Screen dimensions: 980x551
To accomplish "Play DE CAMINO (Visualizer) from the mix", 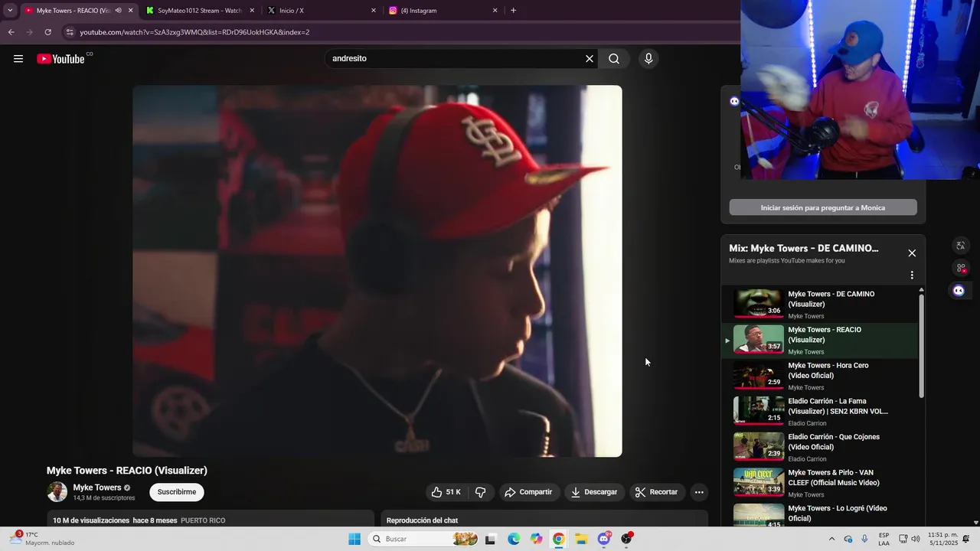I will click(819, 304).
